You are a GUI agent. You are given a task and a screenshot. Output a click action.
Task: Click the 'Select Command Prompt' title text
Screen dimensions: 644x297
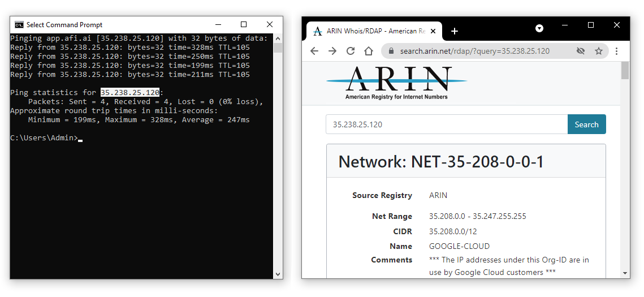[x=64, y=25]
